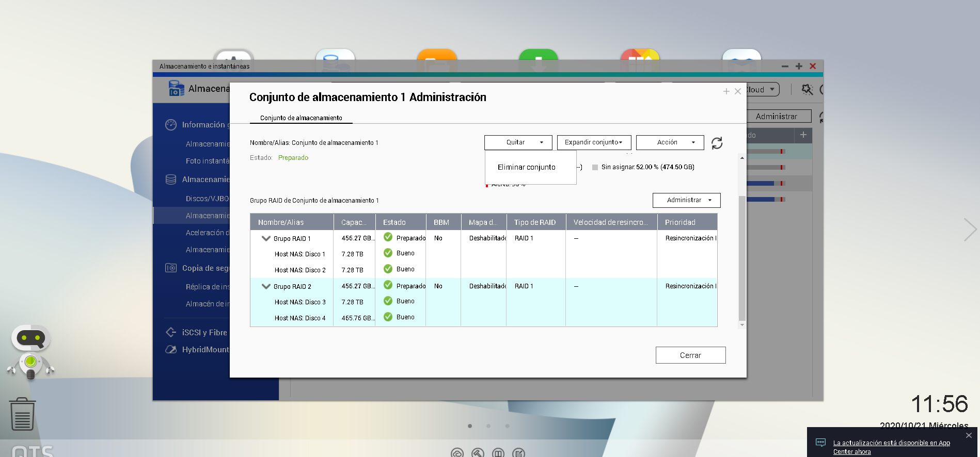The width and height of the screenshot is (980, 457).
Task: Close the update notification popup
Action: [x=969, y=435]
